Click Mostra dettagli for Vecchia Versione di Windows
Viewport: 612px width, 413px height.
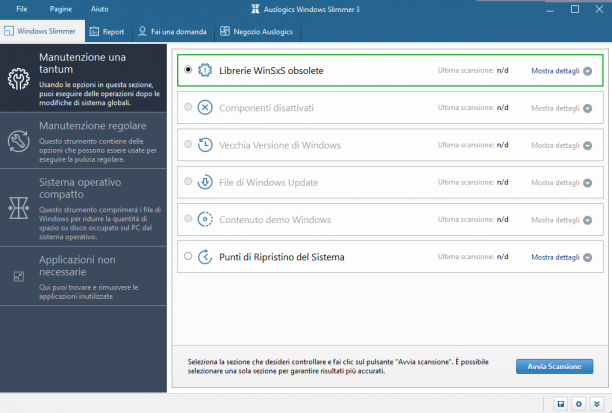click(555, 145)
